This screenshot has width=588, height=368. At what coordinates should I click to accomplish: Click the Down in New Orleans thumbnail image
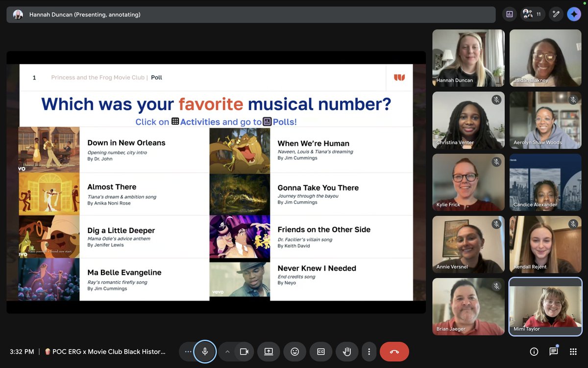49,149
